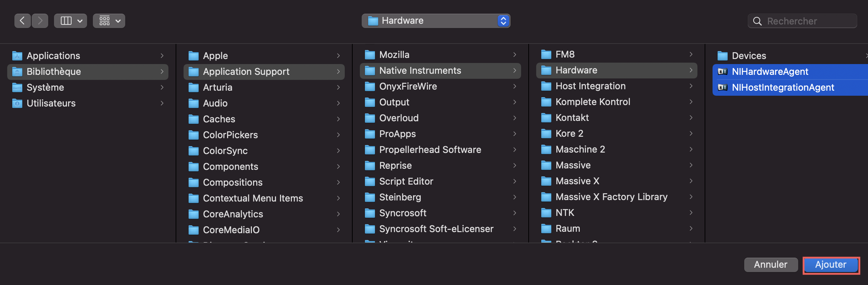
Task: Click the Output folder icon
Action: click(370, 102)
